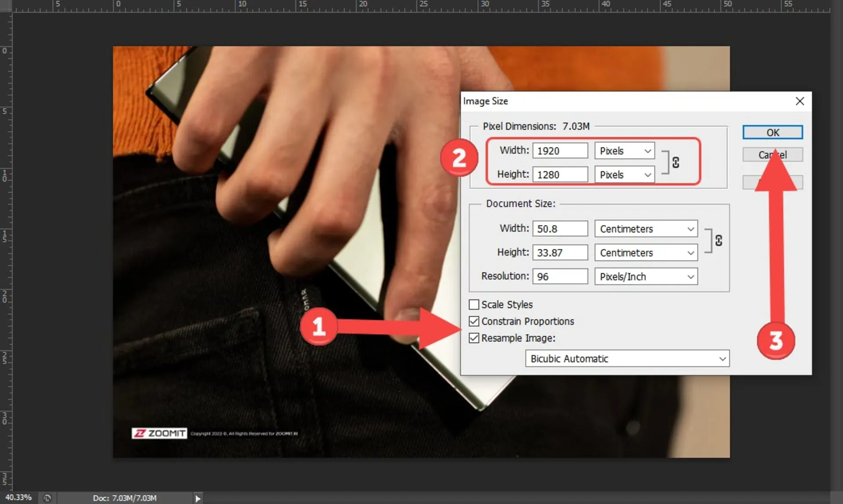Click the Constrain Proportions link icon
Screen dimensions: 843x504
[676, 162]
